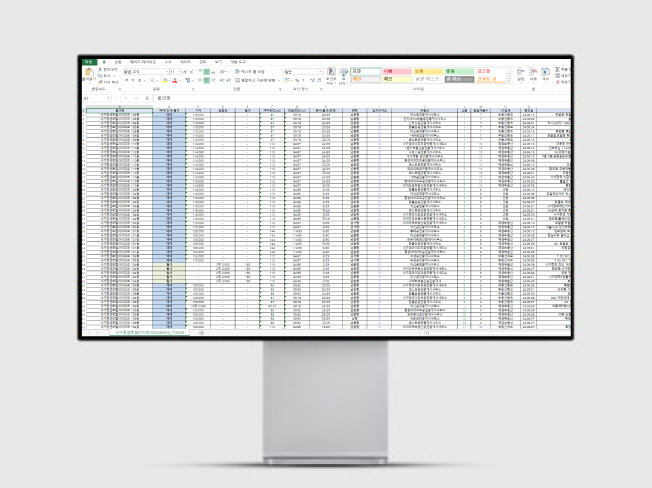This screenshot has height=488, width=652.
Task: Apply the Format Painter tool
Action: point(101,80)
